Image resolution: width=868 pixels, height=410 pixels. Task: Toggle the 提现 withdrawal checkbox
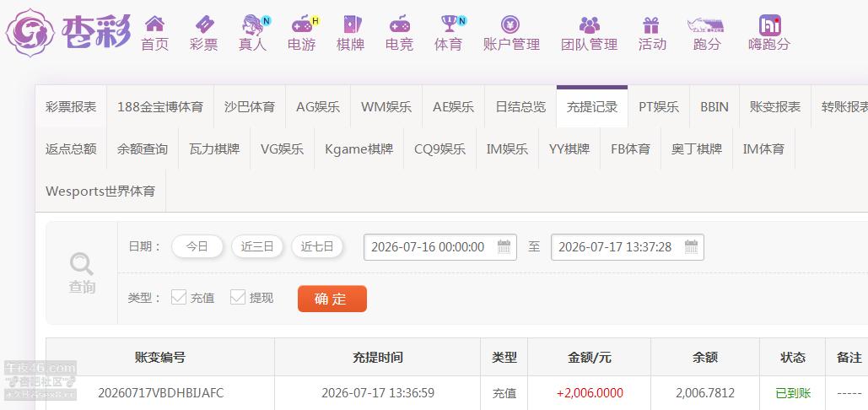(238, 297)
